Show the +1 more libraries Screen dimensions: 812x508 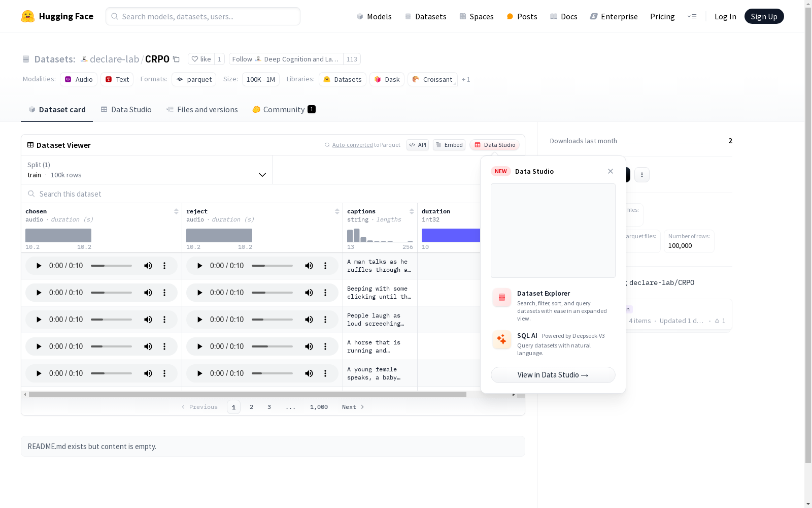(x=466, y=80)
